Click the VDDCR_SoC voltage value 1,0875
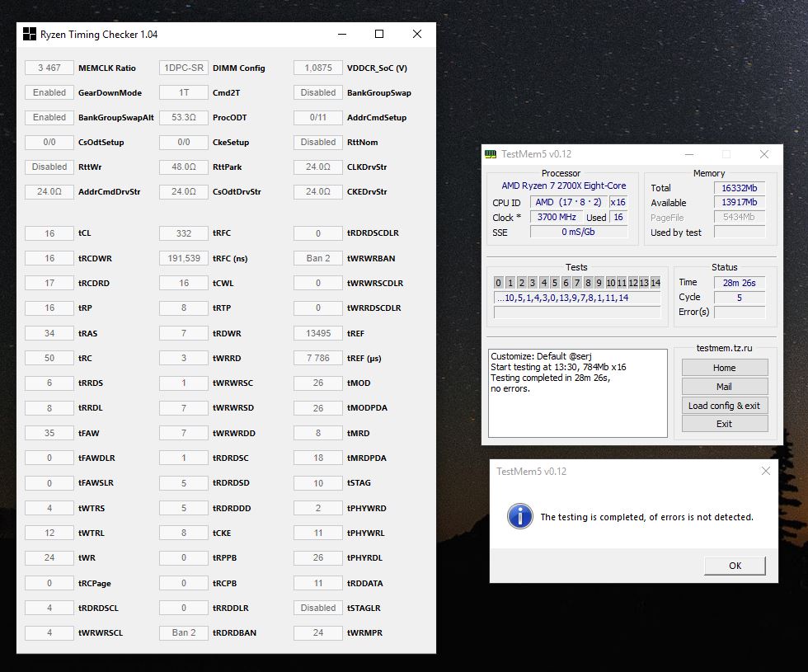The height and width of the screenshot is (672, 808). [318, 68]
